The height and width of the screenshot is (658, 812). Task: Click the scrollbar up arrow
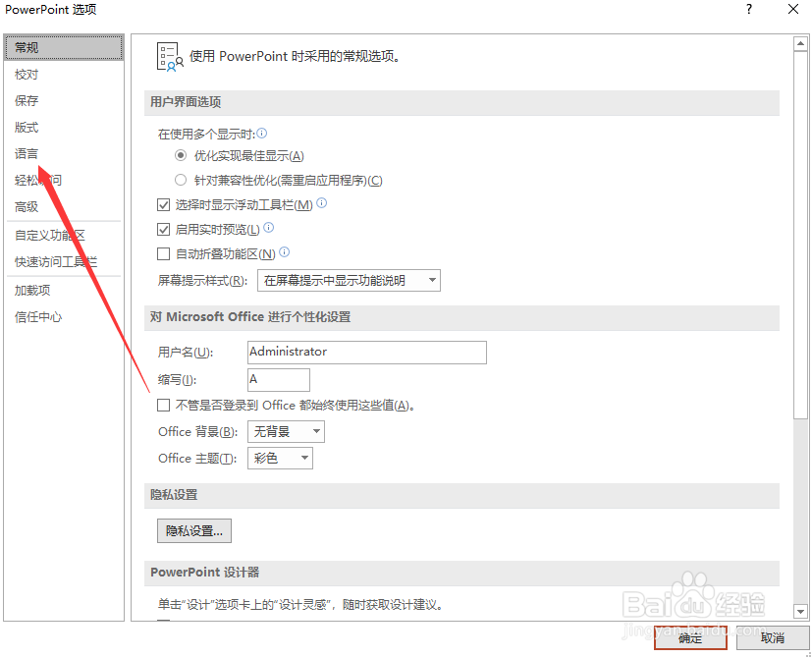pos(800,44)
